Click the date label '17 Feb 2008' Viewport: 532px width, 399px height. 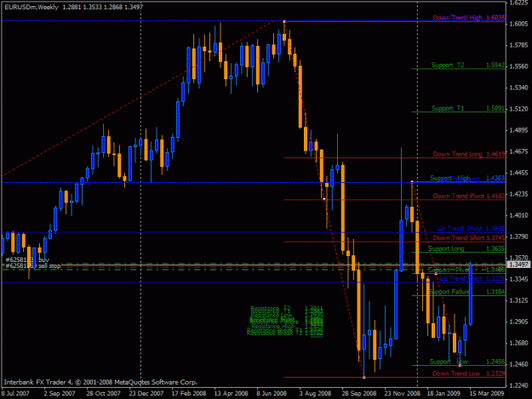click(189, 393)
